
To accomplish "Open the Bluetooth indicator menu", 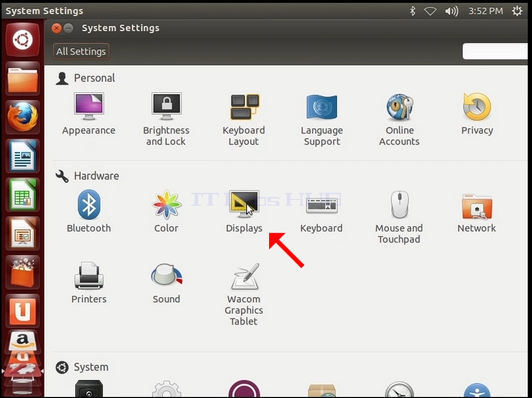I will tap(412, 11).
